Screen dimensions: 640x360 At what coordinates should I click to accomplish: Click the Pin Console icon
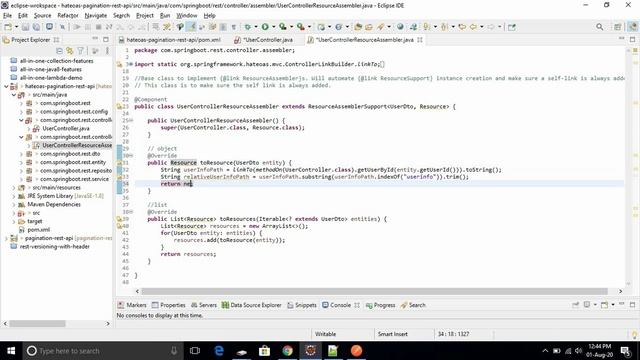point(576,305)
